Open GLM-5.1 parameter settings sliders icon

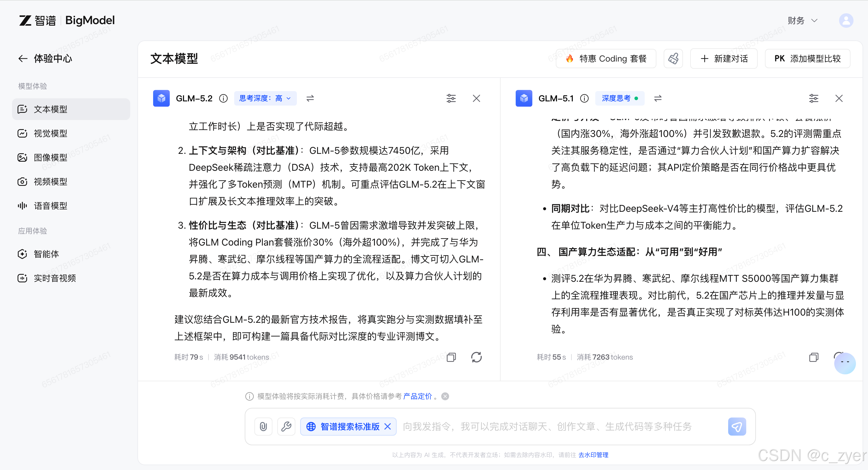813,98
